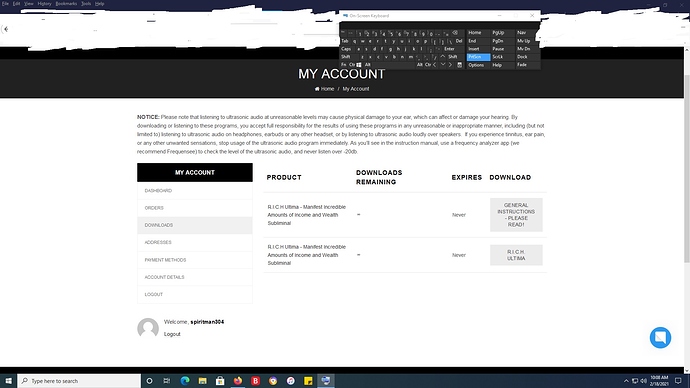The image size is (690, 388).
Task: Download the General Instructions - Please Read file
Action: click(516, 215)
